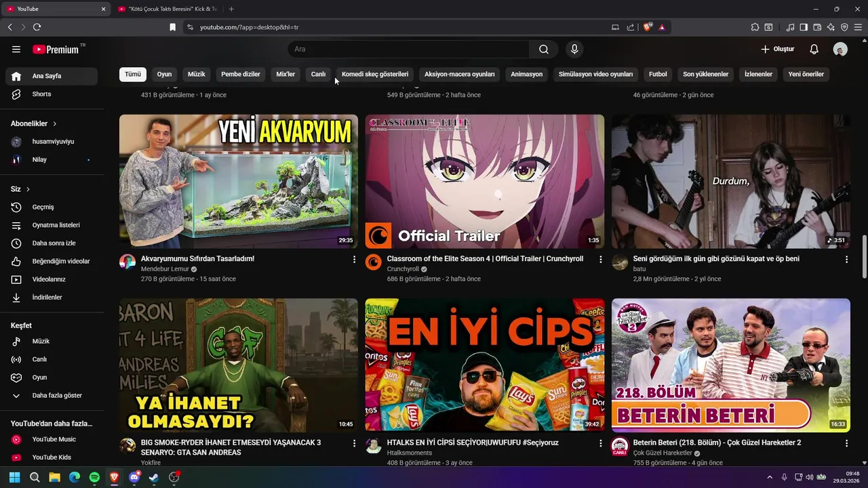The width and height of the screenshot is (868, 488).
Task: Select the Canlı filter chip
Action: click(318, 74)
